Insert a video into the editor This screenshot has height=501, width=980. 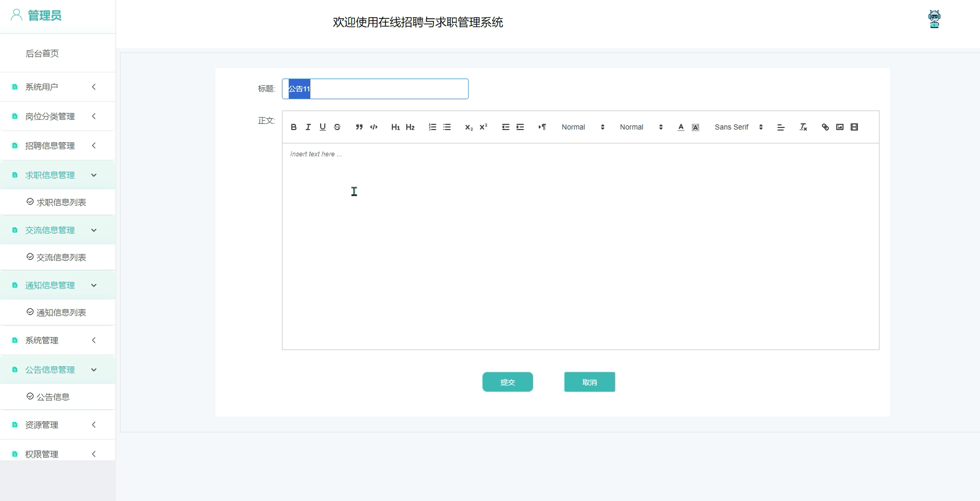point(854,127)
